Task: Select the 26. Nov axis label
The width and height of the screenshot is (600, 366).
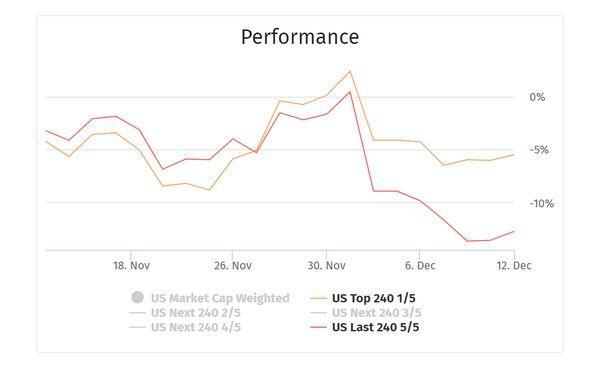Action: 233,265
